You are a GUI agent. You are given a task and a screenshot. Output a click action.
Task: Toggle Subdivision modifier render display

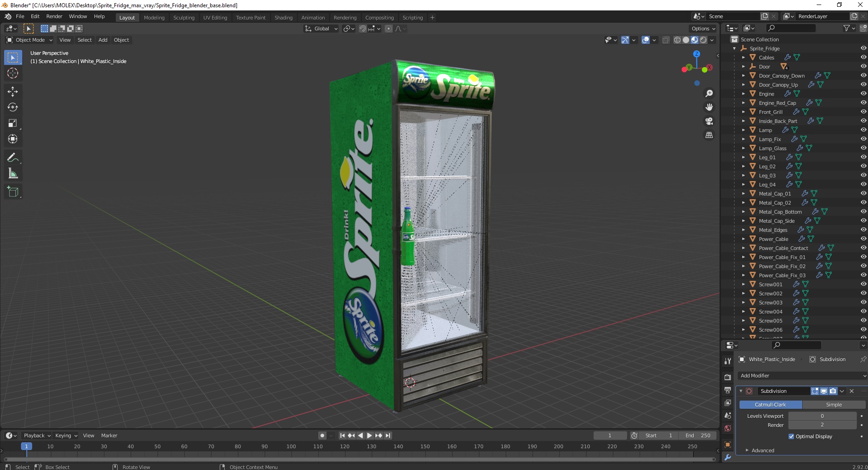pyautogui.click(x=833, y=391)
